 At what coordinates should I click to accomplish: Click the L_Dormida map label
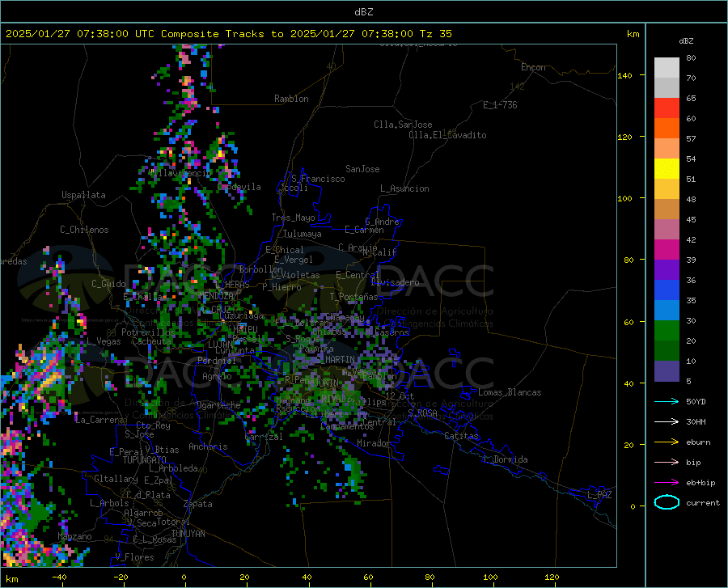tap(505, 459)
